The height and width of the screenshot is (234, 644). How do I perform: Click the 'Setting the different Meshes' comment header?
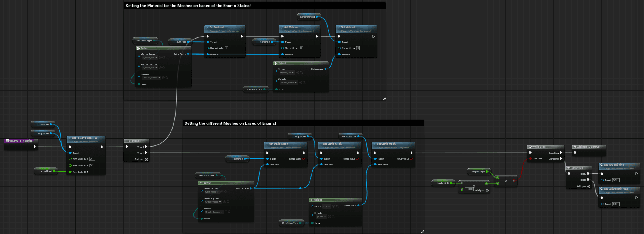(230, 123)
